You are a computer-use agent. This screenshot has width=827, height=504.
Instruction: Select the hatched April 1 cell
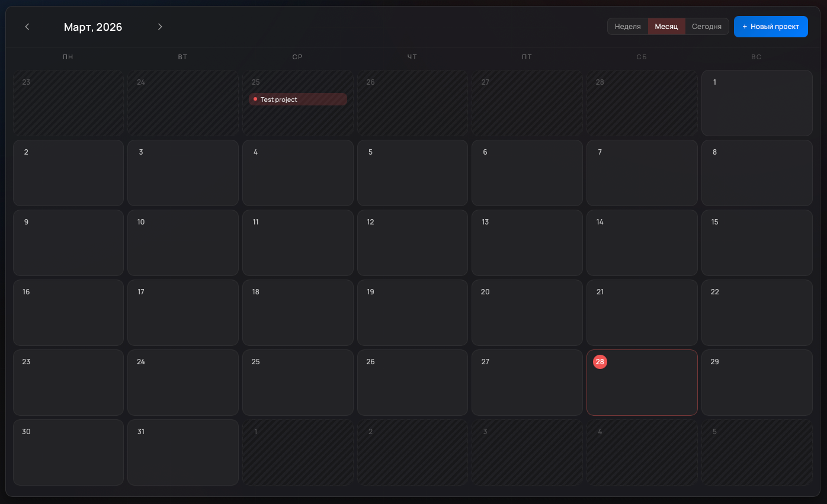coord(297,452)
